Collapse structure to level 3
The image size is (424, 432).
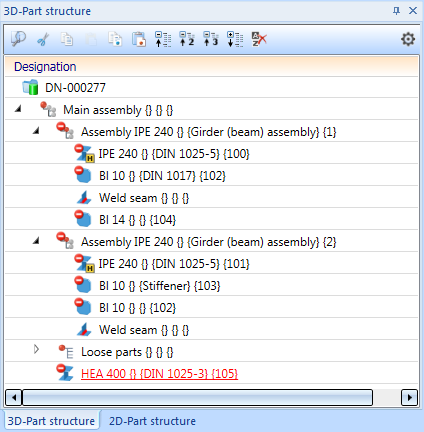point(211,39)
